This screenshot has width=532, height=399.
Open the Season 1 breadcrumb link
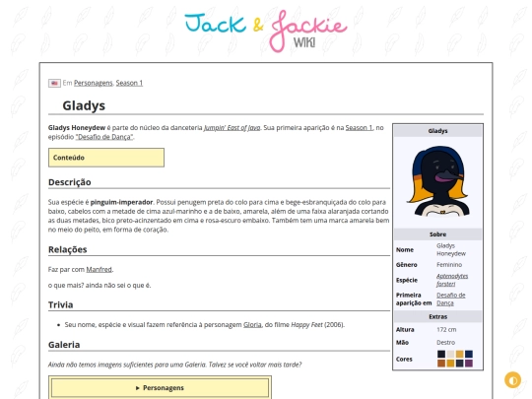pos(129,83)
